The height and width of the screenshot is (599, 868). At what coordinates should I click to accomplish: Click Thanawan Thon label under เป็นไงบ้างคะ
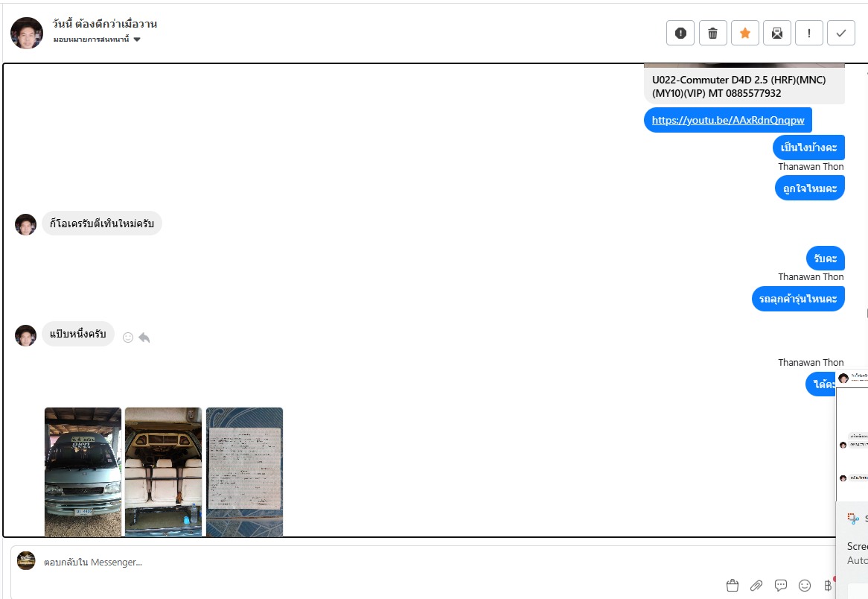pos(811,167)
